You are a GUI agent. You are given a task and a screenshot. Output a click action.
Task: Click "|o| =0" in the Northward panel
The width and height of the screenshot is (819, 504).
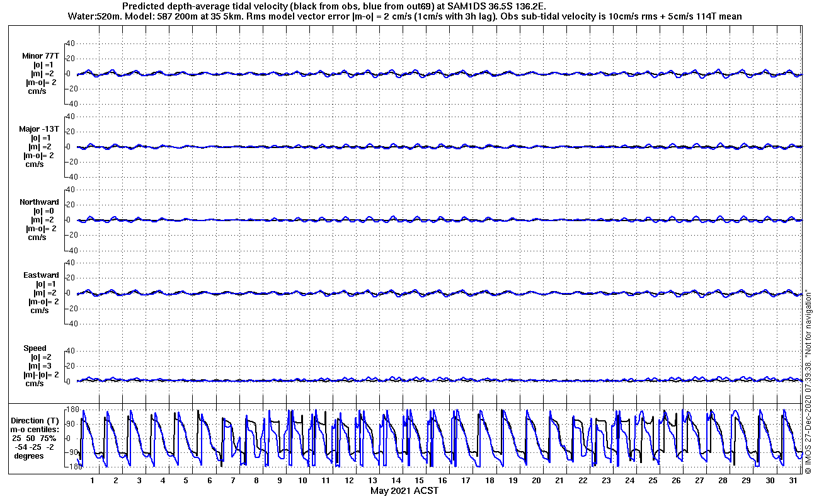(x=43, y=211)
